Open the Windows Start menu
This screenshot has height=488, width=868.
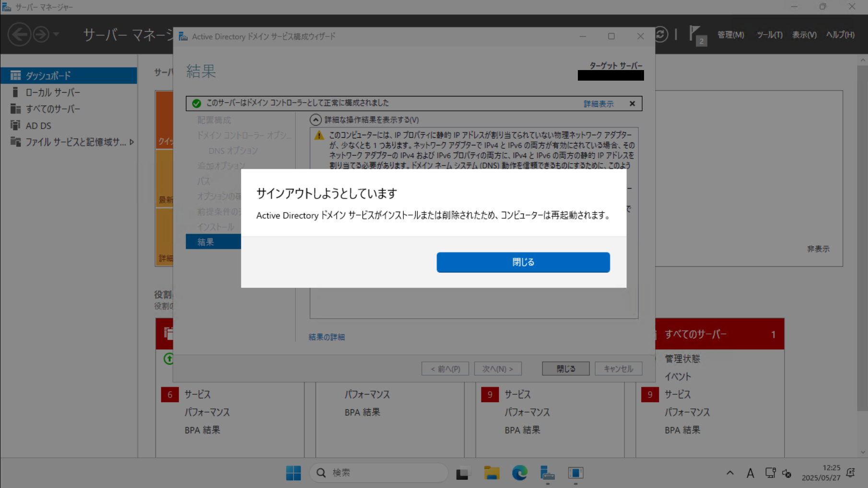[293, 473]
